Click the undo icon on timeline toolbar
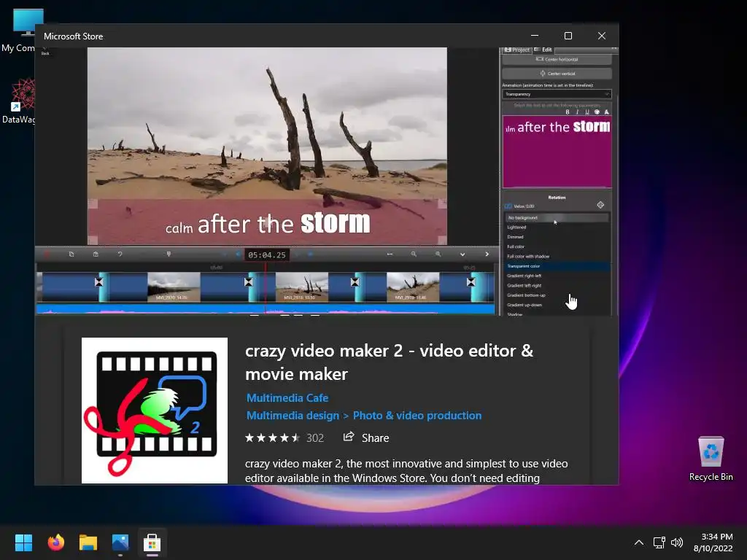 (120, 254)
